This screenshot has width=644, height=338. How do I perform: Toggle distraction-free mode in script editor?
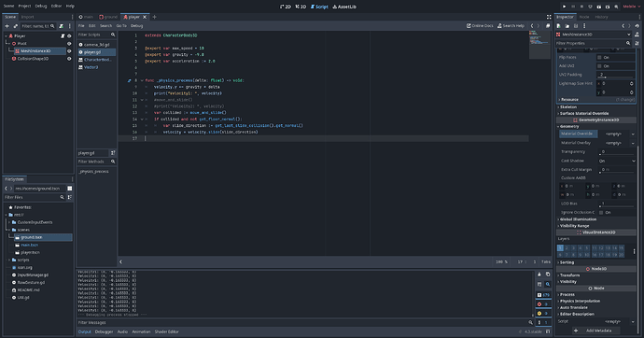(549, 17)
